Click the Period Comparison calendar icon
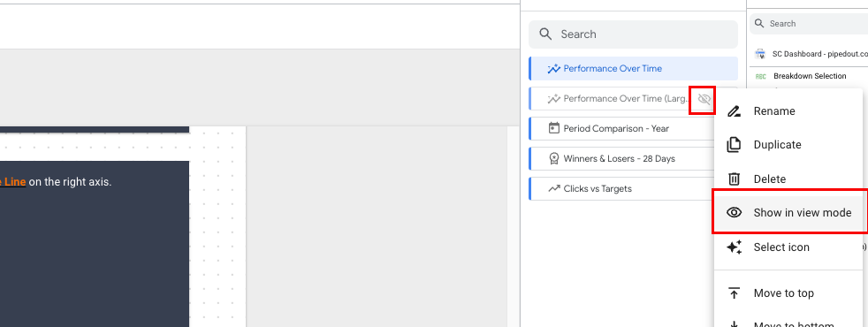 (x=553, y=128)
